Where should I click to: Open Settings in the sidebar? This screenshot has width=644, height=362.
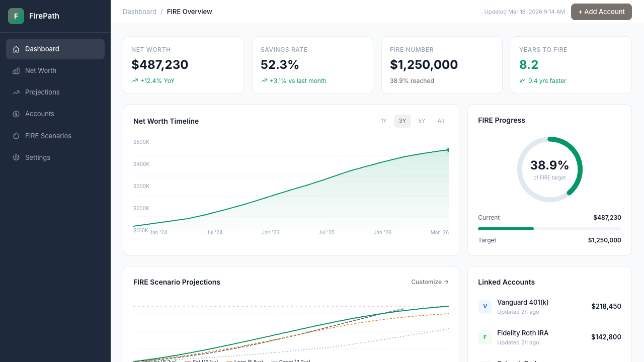55,157
